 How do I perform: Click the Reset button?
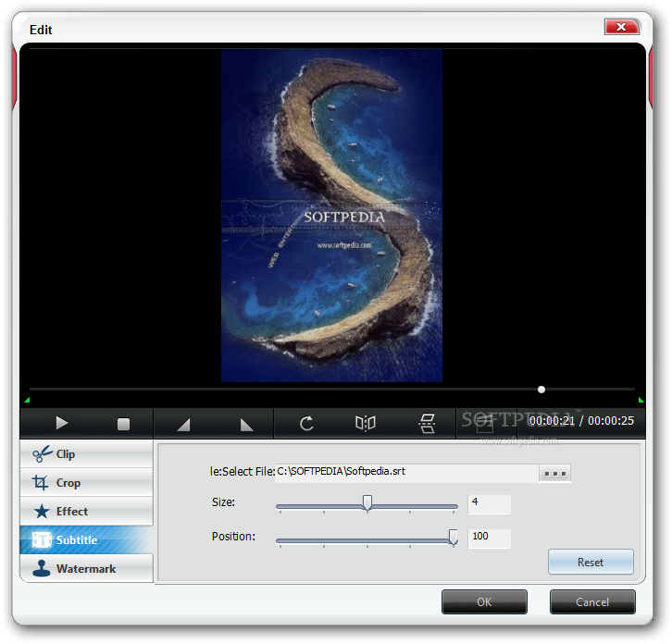click(591, 562)
